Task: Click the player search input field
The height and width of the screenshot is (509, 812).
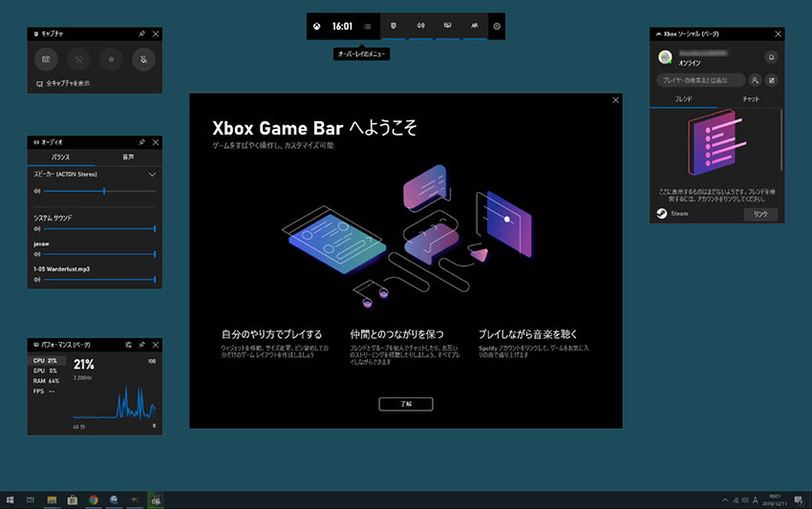Action: [701, 80]
